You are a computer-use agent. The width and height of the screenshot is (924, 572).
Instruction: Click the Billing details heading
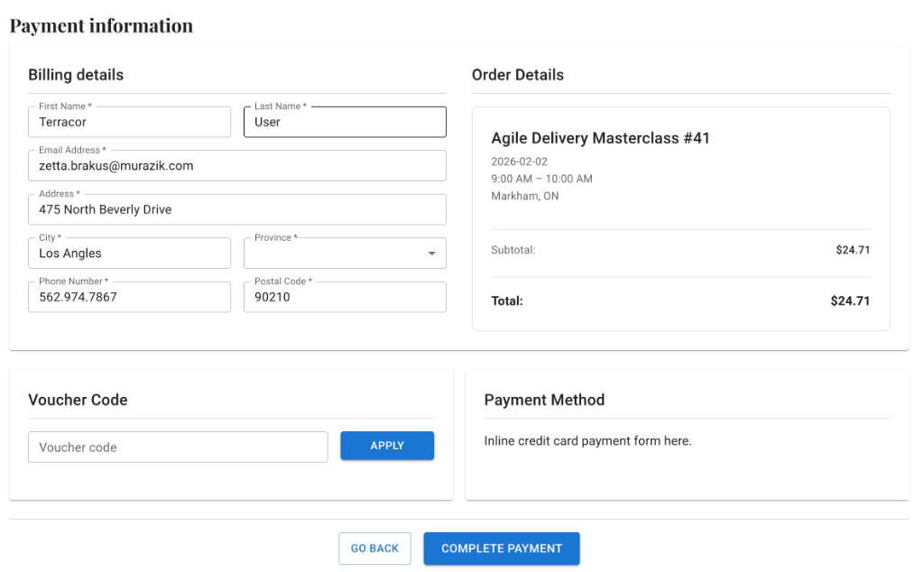76,75
